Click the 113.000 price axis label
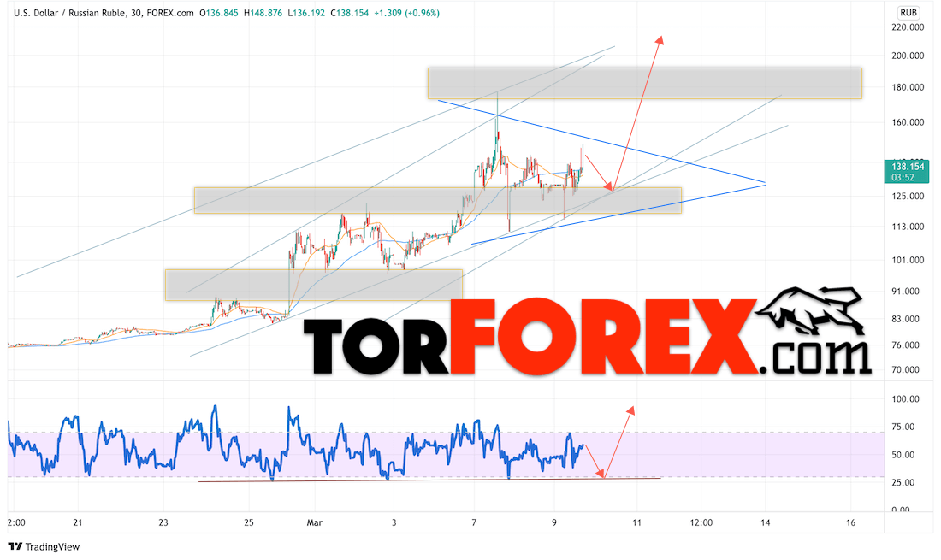The width and height of the screenshot is (941, 560). pyautogui.click(x=908, y=227)
